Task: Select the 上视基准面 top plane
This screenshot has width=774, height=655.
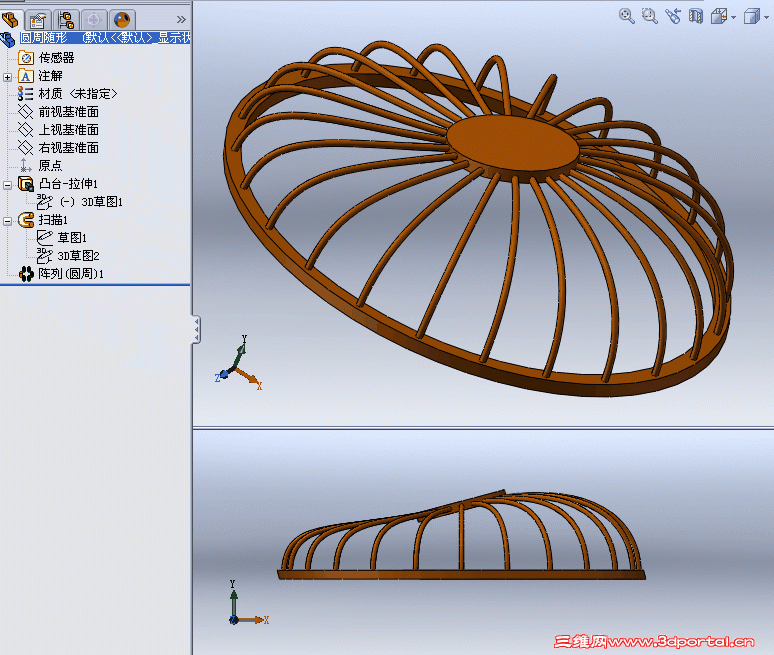Action: click(x=69, y=130)
